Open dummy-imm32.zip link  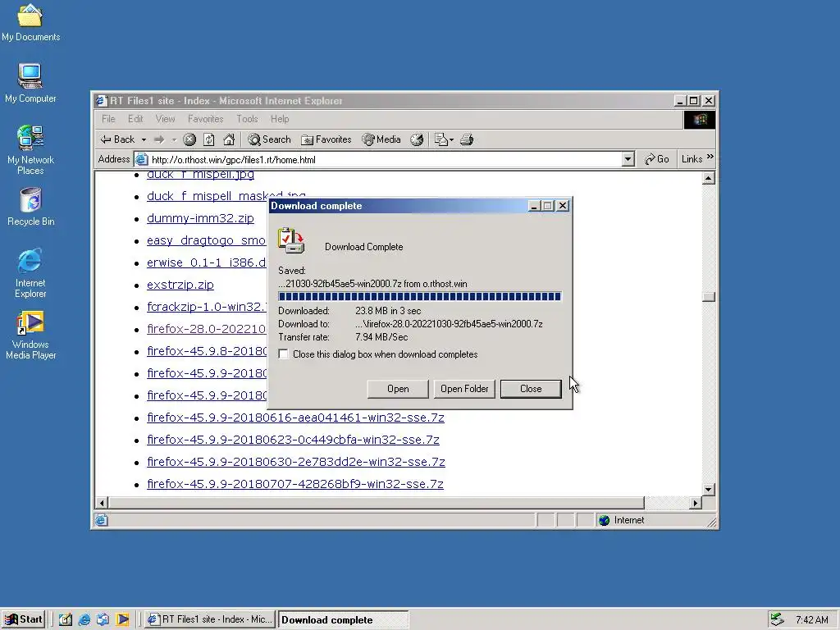[x=200, y=218]
